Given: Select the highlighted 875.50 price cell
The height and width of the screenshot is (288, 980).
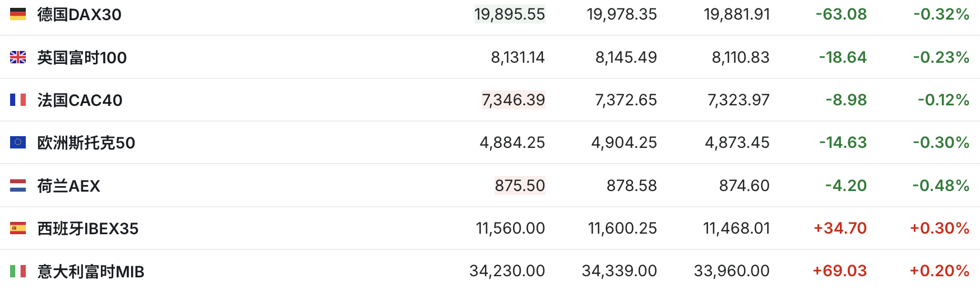Looking at the screenshot, I should click(520, 185).
